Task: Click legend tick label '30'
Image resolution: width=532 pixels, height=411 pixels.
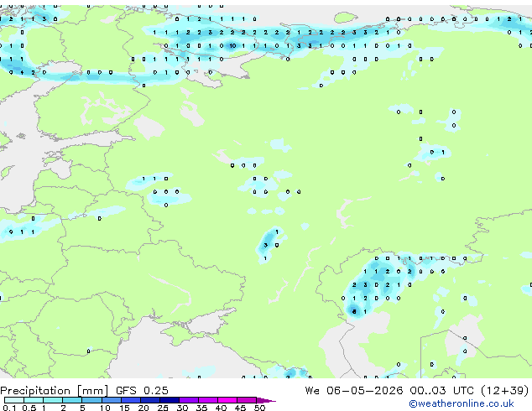Action: [183, 408]
